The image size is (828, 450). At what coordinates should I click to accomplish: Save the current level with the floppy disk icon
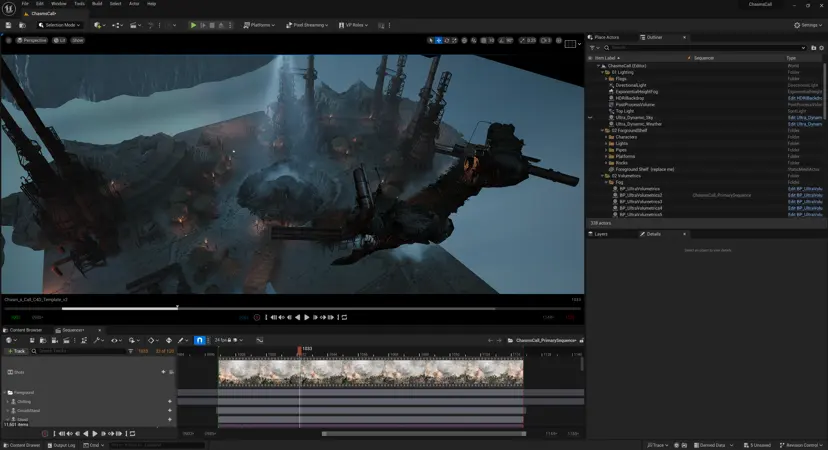[8, 25]
